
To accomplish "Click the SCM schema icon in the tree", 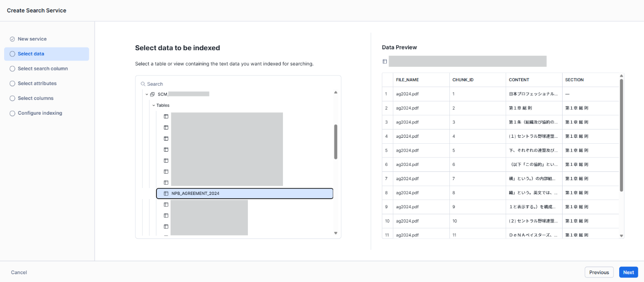I will [x=152, y=94].
